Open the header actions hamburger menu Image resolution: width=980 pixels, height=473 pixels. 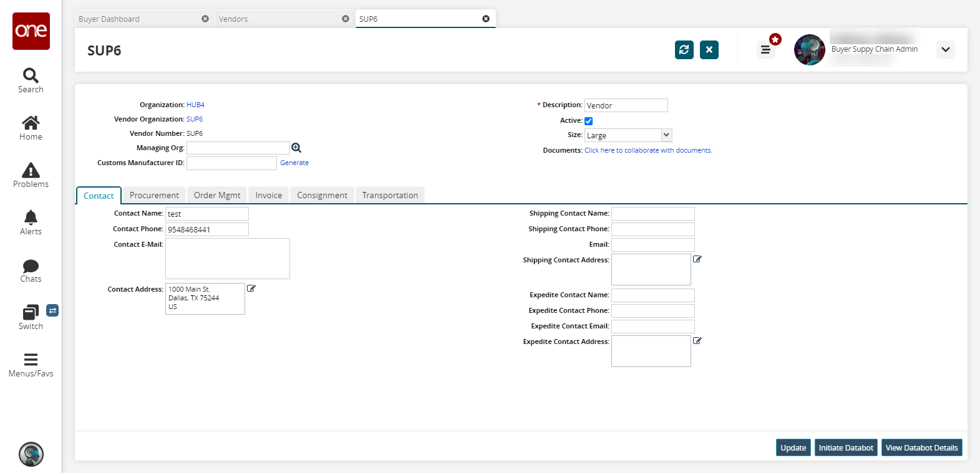click(765, 50)
